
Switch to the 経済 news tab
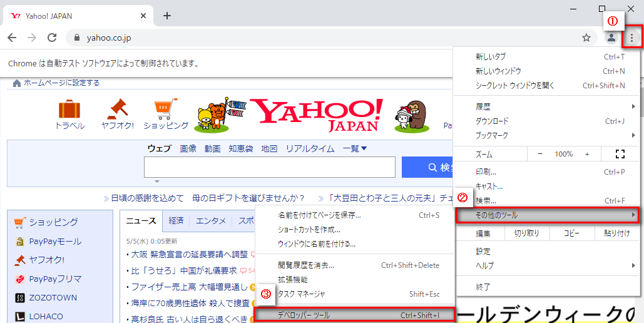pos(176,220)
